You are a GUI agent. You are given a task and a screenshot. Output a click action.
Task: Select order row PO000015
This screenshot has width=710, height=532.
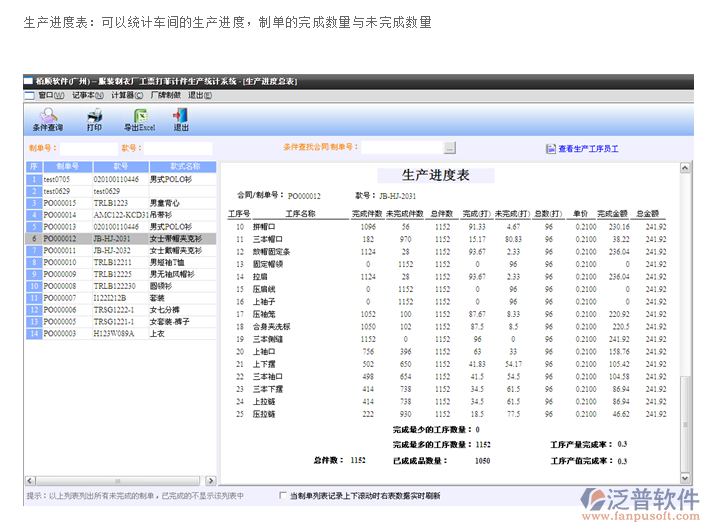click(x=60, y=203)
